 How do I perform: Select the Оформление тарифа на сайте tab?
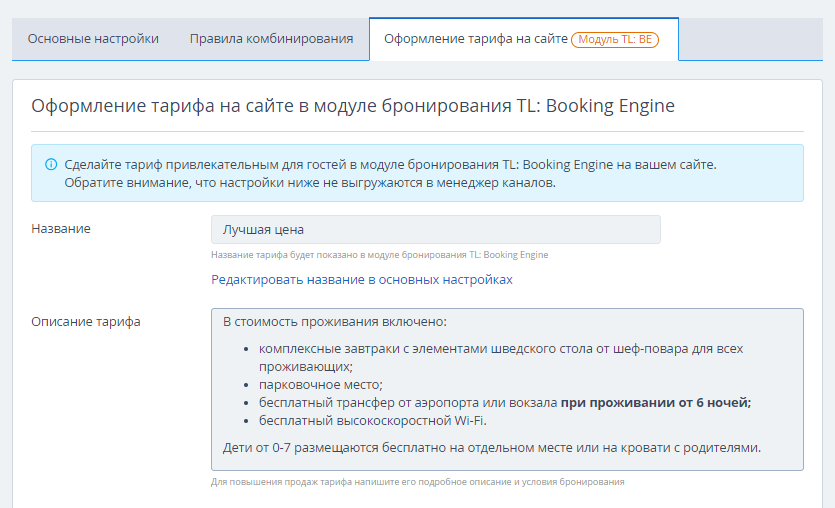[x=523, y=39]
